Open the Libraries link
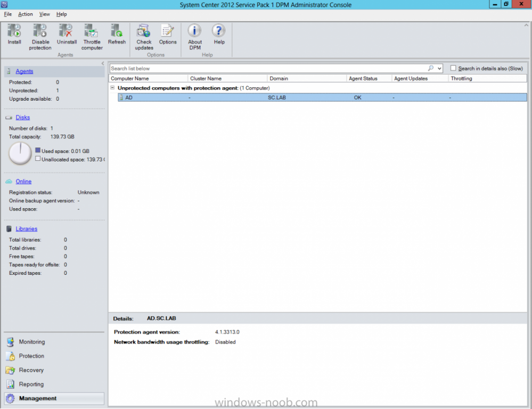Viewport: 532px width, 409px height. tap(27, 229)
